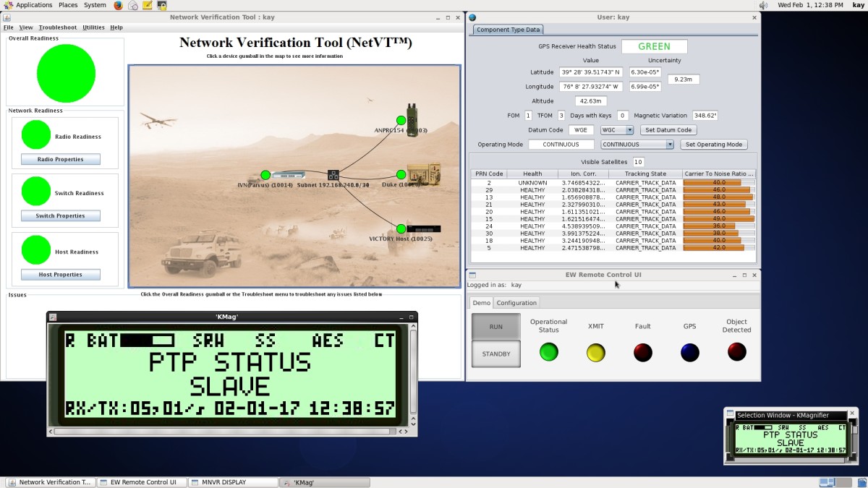This screenshot has width=868, height=488.
Task: Open the Troubleshoot menu
Action: (x=57, y=27)
